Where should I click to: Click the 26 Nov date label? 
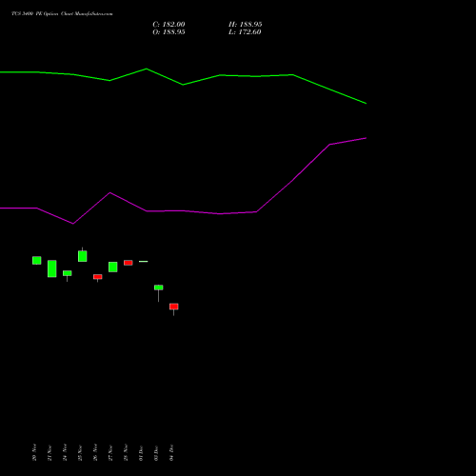95,452
